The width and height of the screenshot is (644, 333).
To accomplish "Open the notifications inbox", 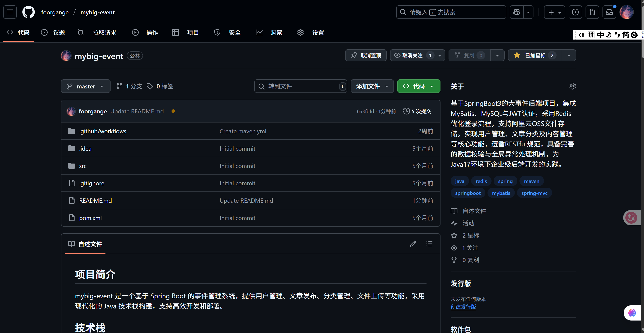I will [609, 12].
